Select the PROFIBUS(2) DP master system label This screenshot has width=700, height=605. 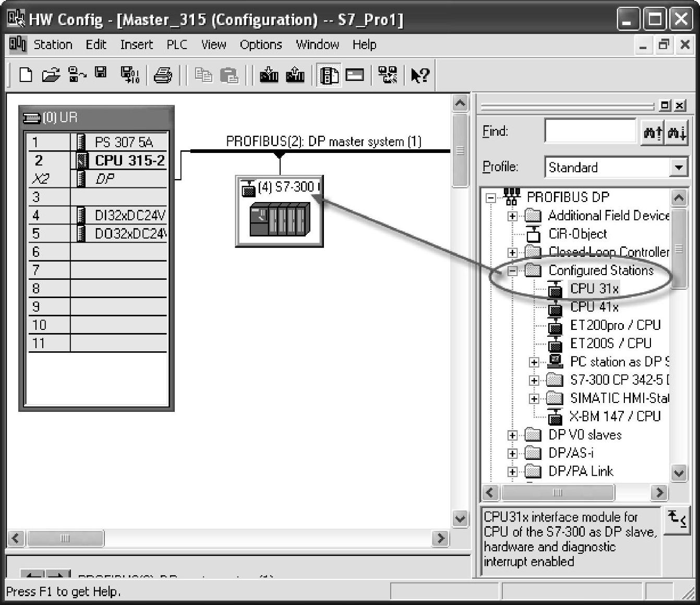[x=323, y=141]
